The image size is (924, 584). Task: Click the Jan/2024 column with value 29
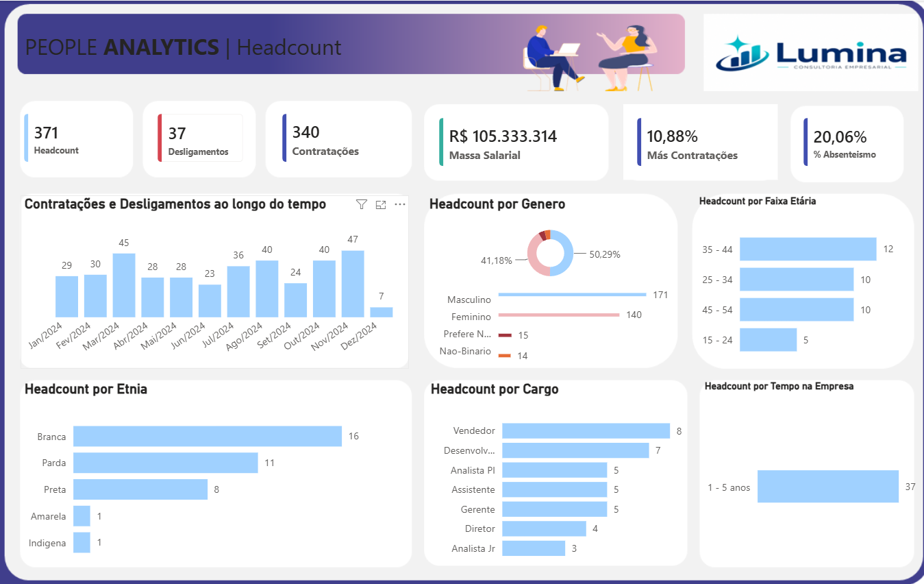pyautogui.click(x=66, y=296)
